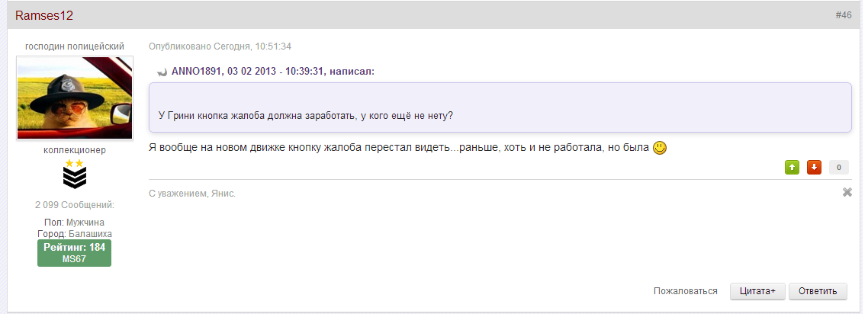Image resolution: width=868 pixels, height=314 pixels.
Task: Click the 2 099 Сообщений post count
Action: pyautogui.click(x=75, y=205)
